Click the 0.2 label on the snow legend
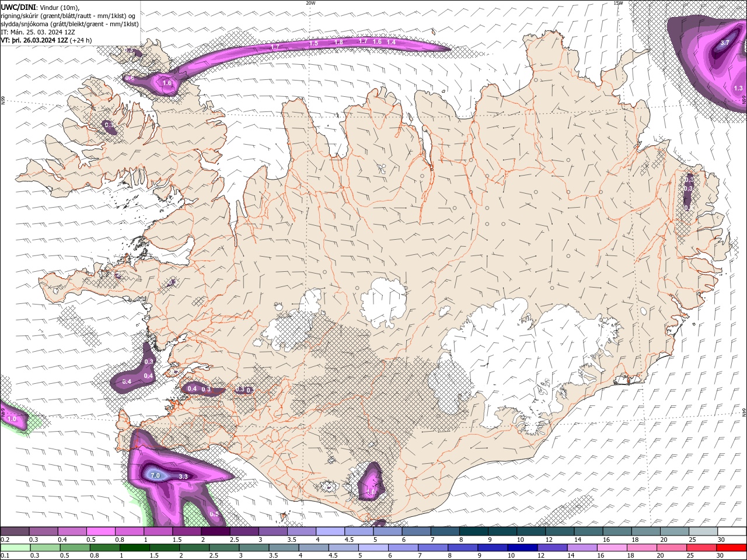This screenshot has height=560, width=747. (x=4, y=540)
